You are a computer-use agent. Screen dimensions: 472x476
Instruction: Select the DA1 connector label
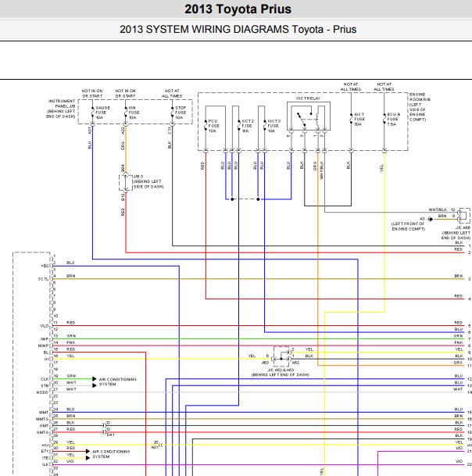click(x=110, y=435)
